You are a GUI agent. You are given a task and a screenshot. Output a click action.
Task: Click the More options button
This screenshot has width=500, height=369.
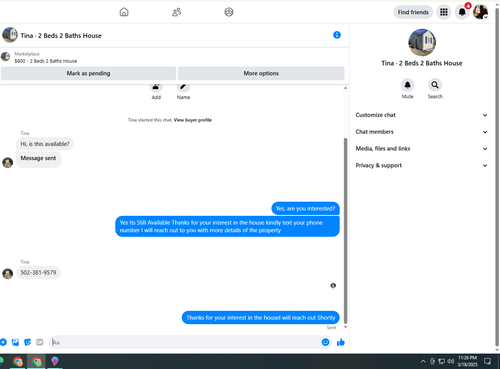[x=261, y=73]
